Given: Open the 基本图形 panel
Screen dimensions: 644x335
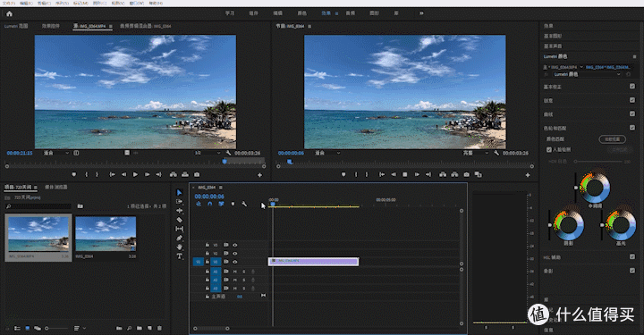Looking at the screenshot, I should (553, 36).
